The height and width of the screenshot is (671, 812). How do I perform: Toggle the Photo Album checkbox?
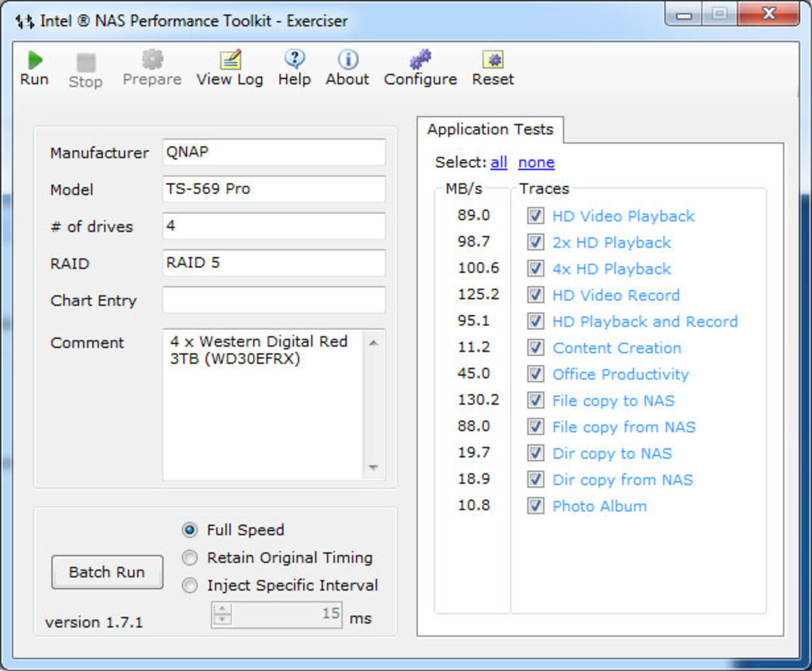pos(536,506)
